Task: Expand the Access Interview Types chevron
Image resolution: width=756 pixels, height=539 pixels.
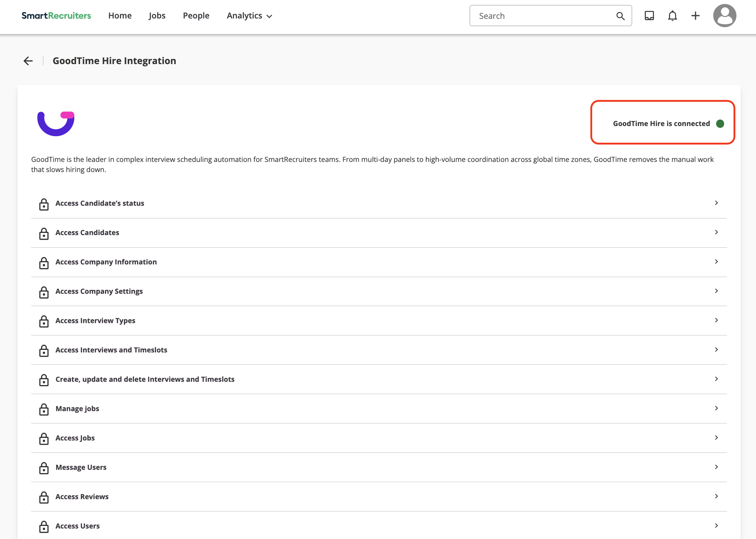Action: [x=716, y=320]
